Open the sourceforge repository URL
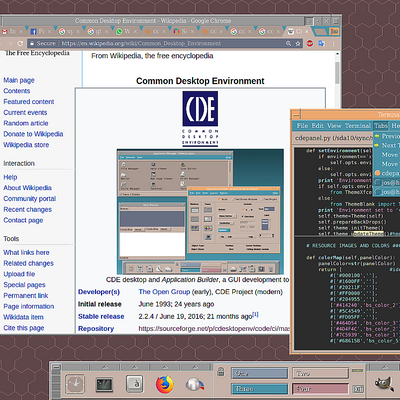 click(214, 329)
